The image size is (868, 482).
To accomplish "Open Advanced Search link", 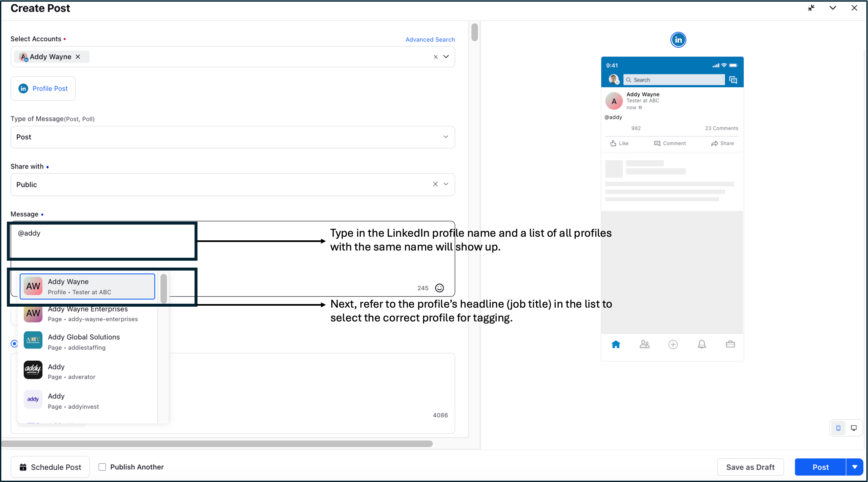I will pos(430,39).
